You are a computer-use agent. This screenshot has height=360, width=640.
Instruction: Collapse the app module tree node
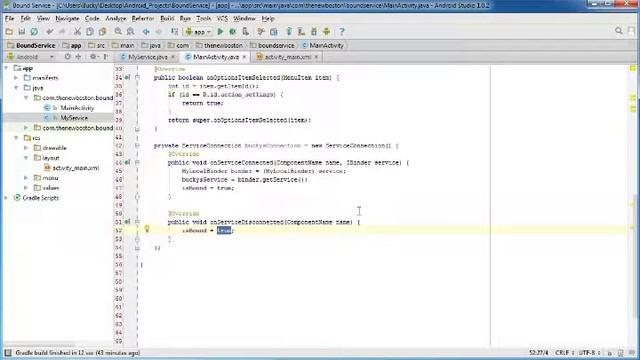[x=7, y=68]
